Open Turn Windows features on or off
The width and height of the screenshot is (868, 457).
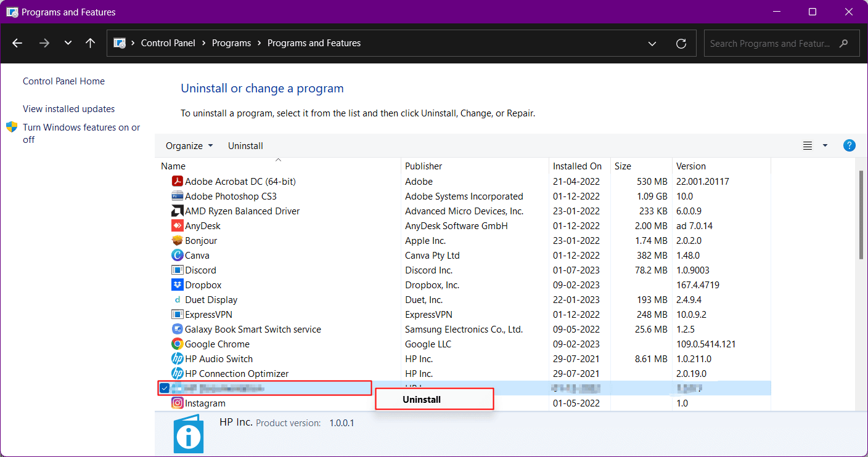(81, 133)
